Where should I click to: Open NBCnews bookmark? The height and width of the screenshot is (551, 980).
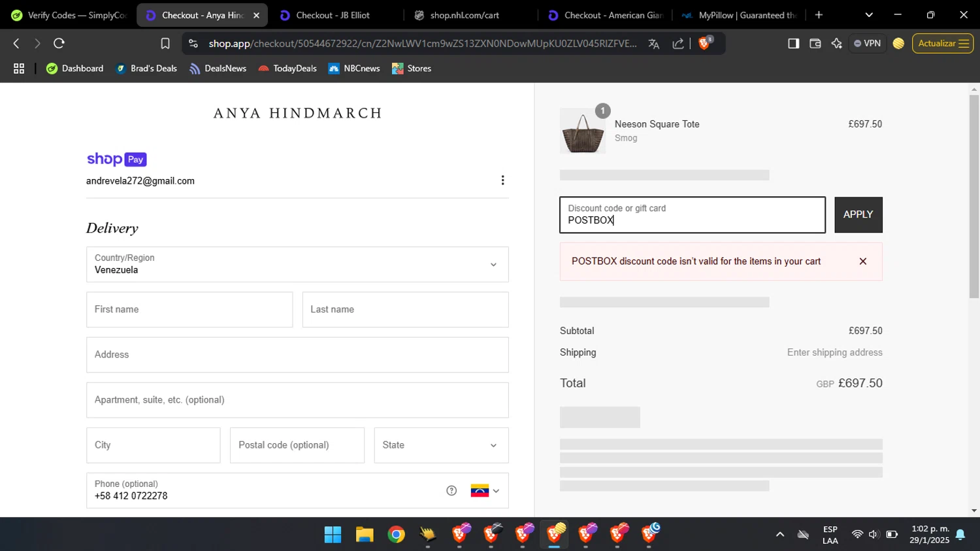[354, 69]
